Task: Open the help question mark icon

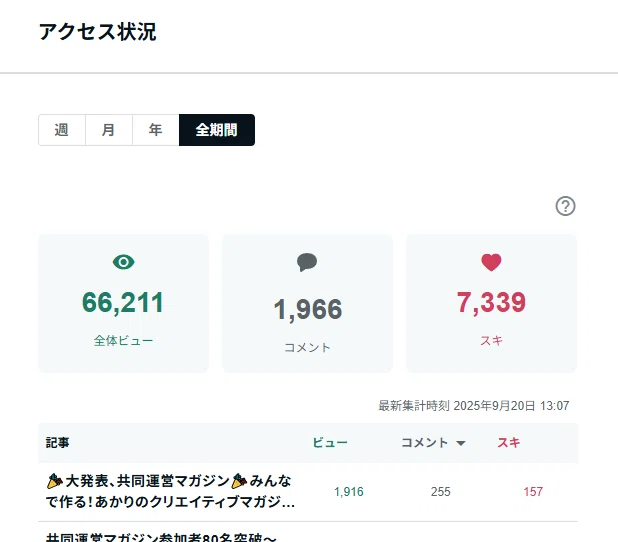Action: click(x=565, y=206)
